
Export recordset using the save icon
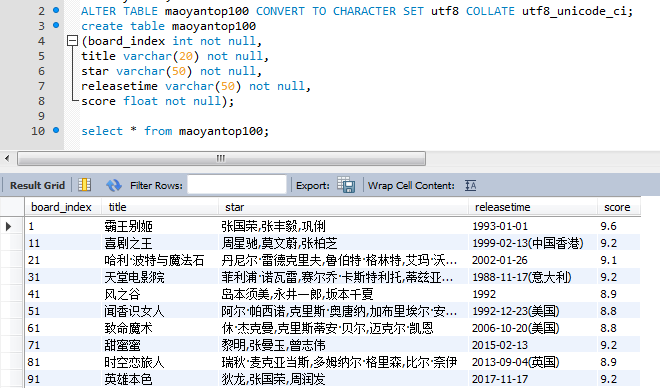346,185
